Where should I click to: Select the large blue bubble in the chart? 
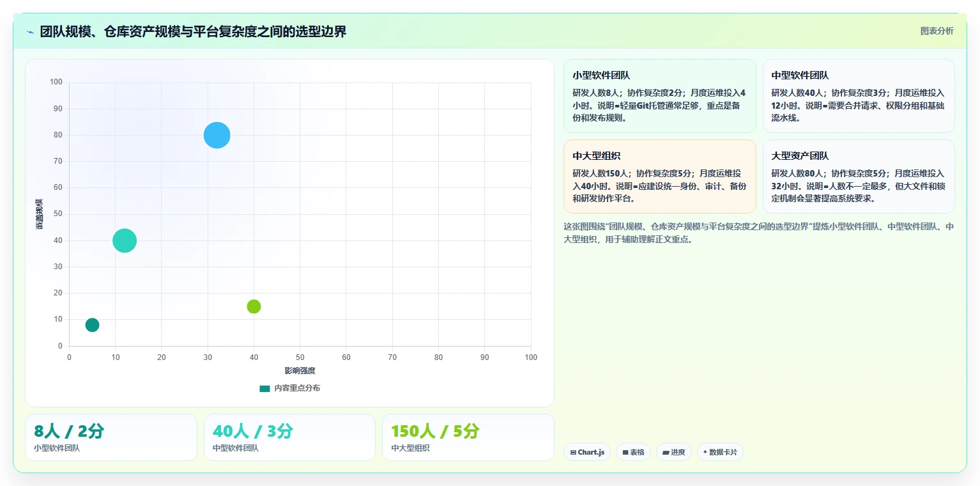point(217,135)
